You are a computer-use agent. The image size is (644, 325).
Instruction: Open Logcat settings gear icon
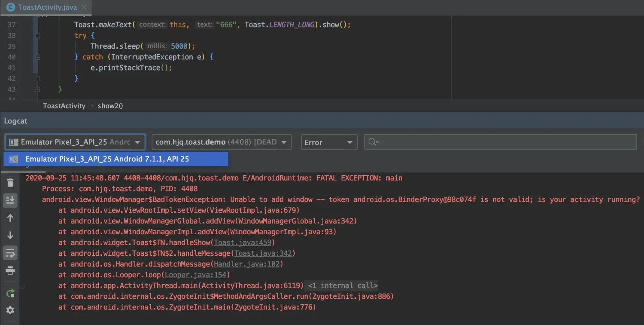(x=10, y=310)
